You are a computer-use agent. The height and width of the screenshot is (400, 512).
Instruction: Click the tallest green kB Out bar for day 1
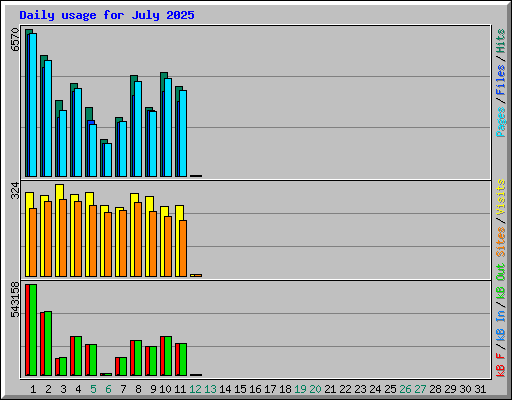click(x=33, y=330)
